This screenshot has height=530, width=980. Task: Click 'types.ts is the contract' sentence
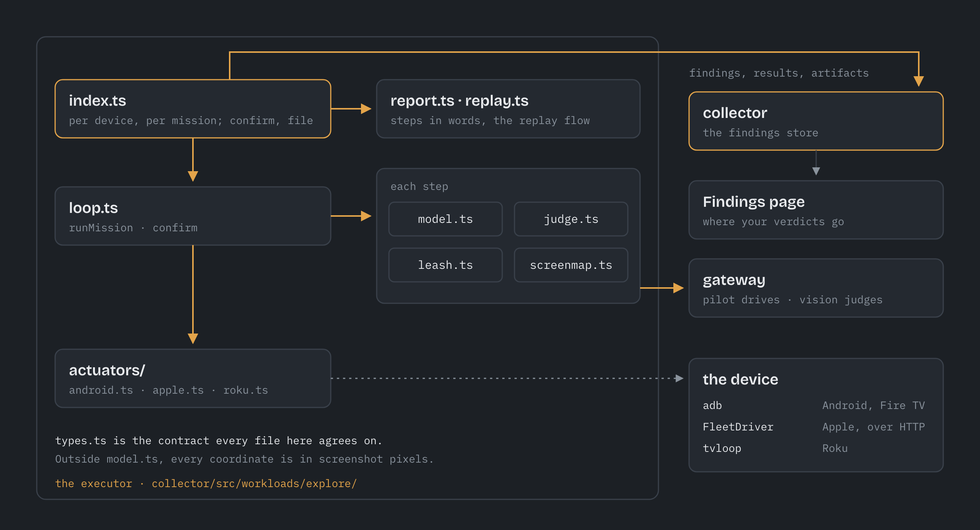pos(219,441)
